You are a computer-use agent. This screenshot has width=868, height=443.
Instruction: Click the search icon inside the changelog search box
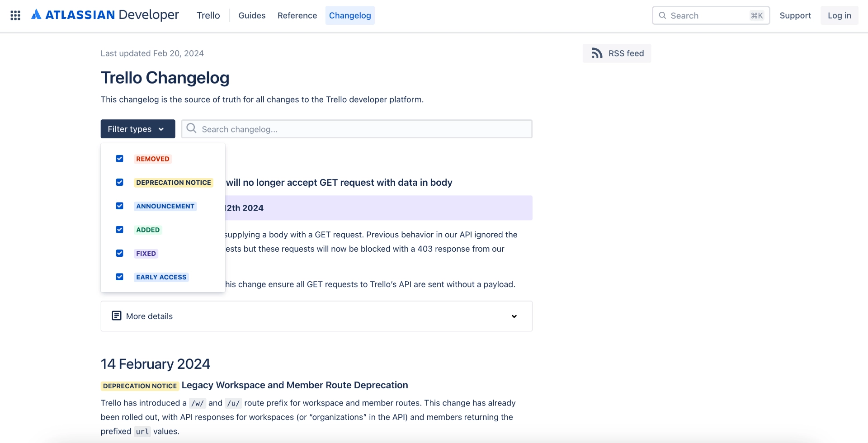191,128
